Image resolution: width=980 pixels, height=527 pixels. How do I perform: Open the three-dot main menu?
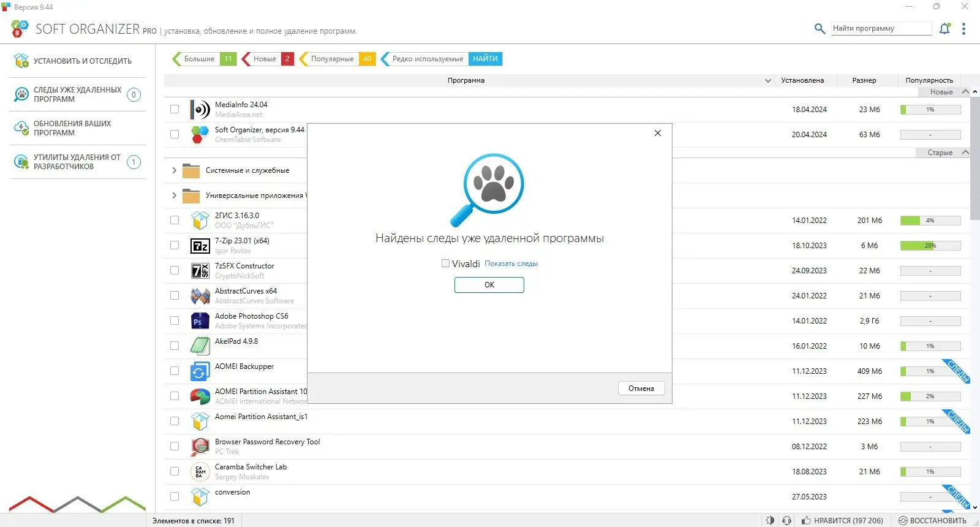964,29
